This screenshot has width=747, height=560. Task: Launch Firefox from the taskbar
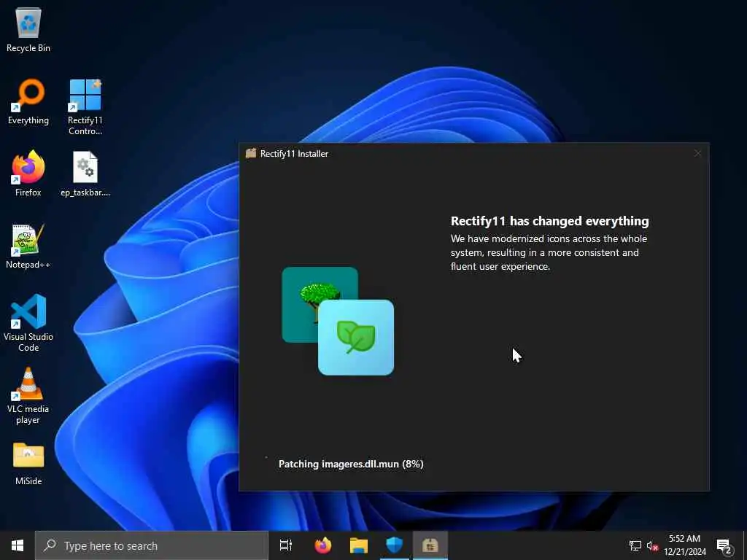[x=323, y=545]
